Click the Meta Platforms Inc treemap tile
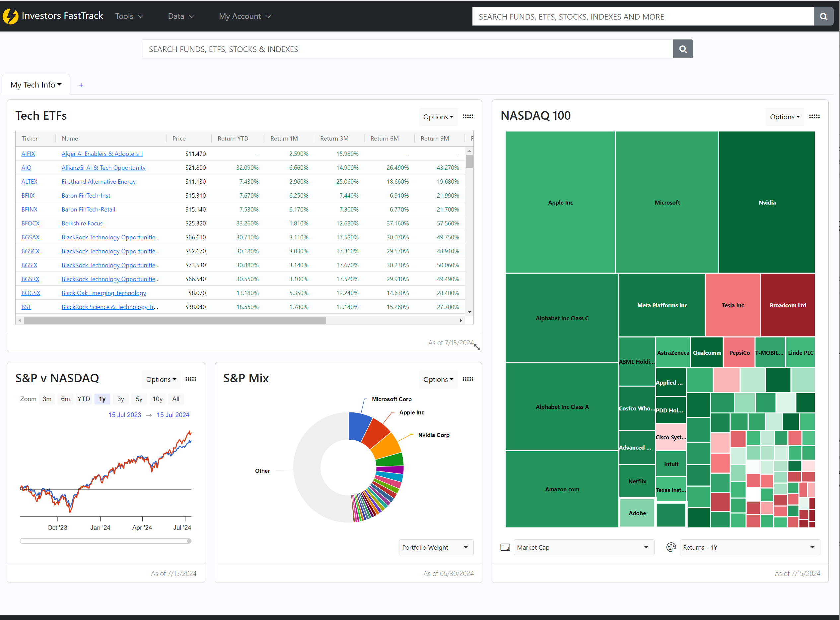 click(662, 305)
